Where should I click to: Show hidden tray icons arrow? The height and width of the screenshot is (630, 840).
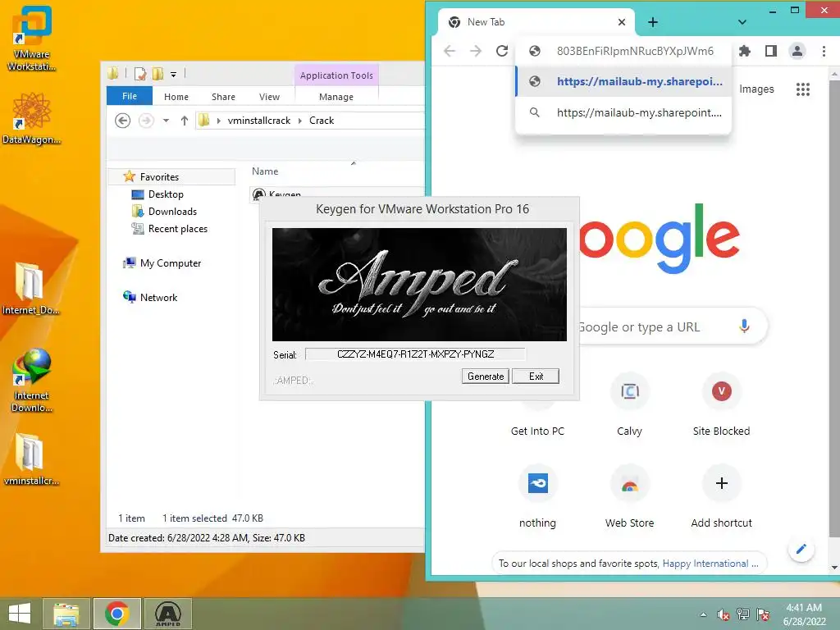click(703, 614)
